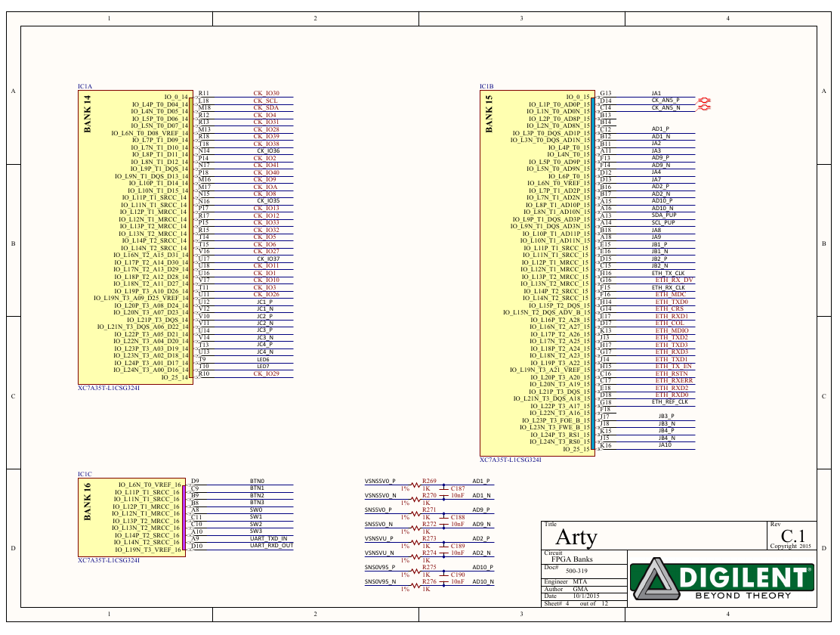Click the BANK 16 block label
Screen dimensions: 840x635
point(88,502)
